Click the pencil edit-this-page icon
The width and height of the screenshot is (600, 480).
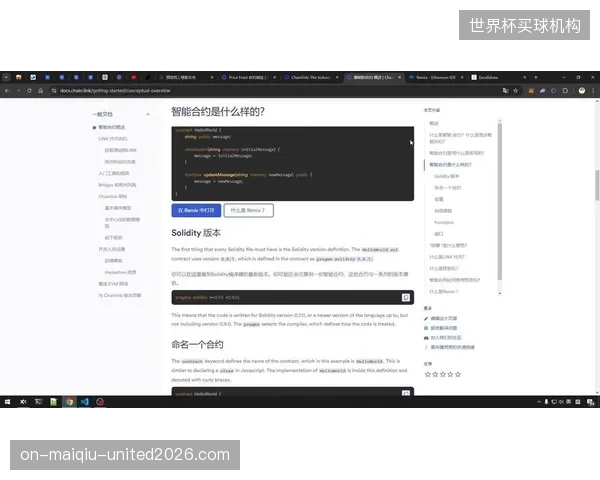426,318
